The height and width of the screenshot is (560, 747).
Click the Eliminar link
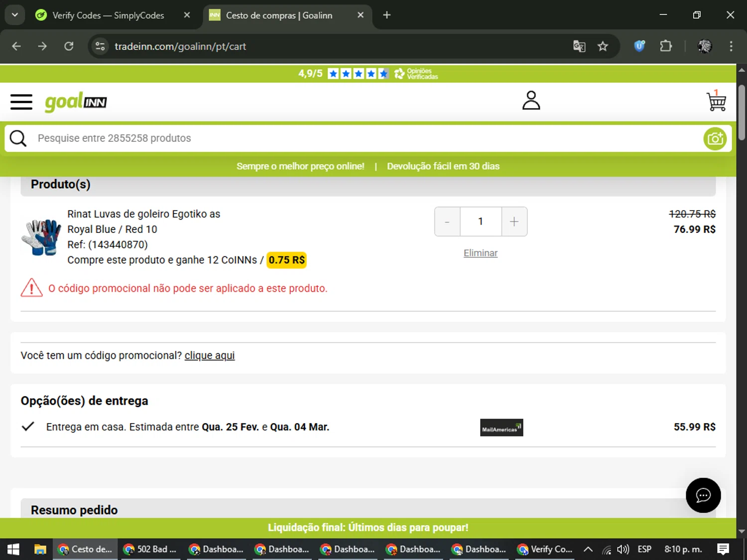(481, 253)
